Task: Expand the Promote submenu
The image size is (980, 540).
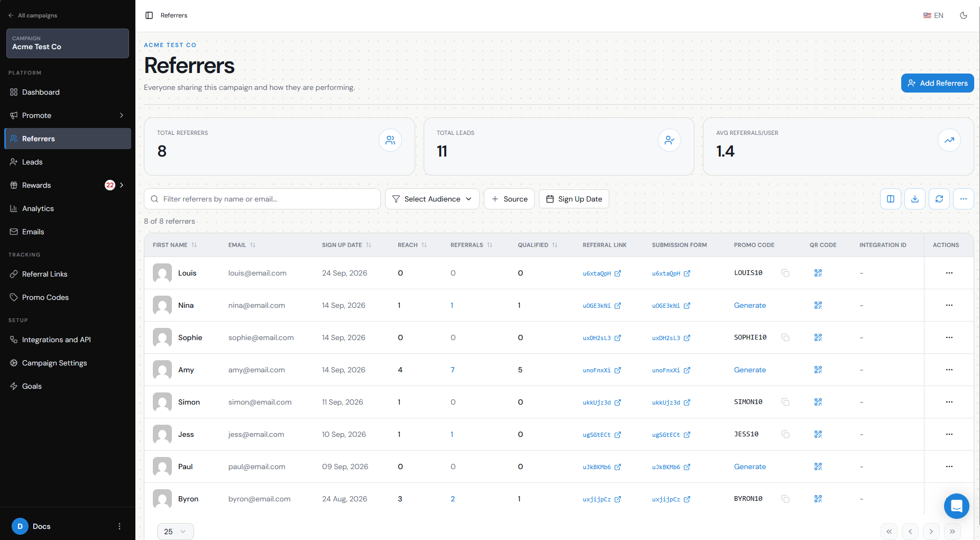Action: pos(122,115)
